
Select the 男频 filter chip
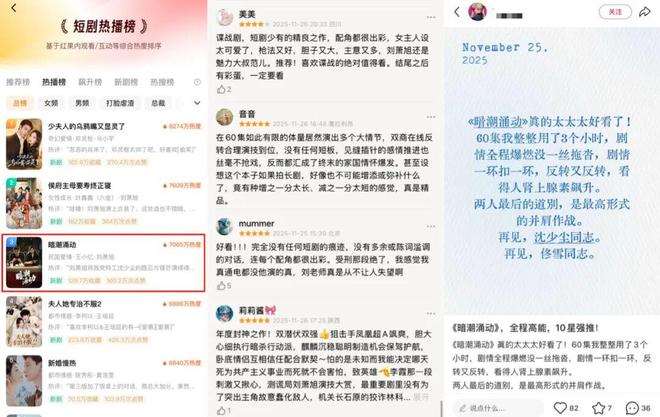(x=82, y=103)
